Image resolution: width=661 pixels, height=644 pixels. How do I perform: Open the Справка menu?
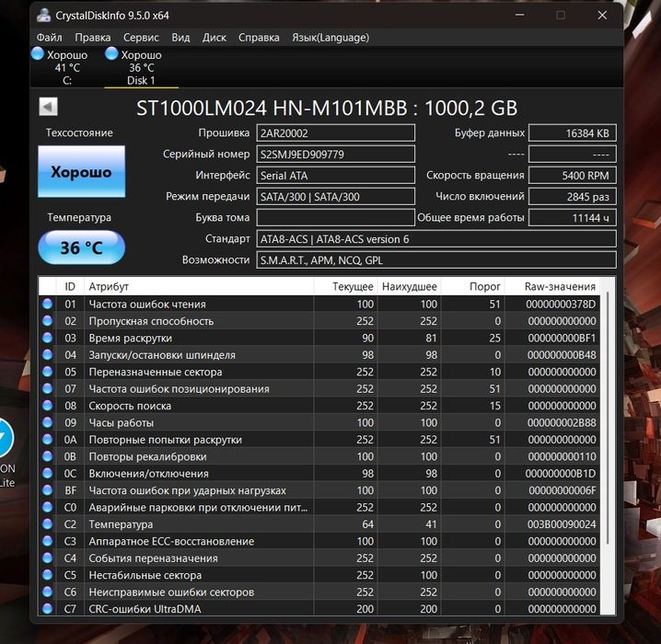coord(259,38)
